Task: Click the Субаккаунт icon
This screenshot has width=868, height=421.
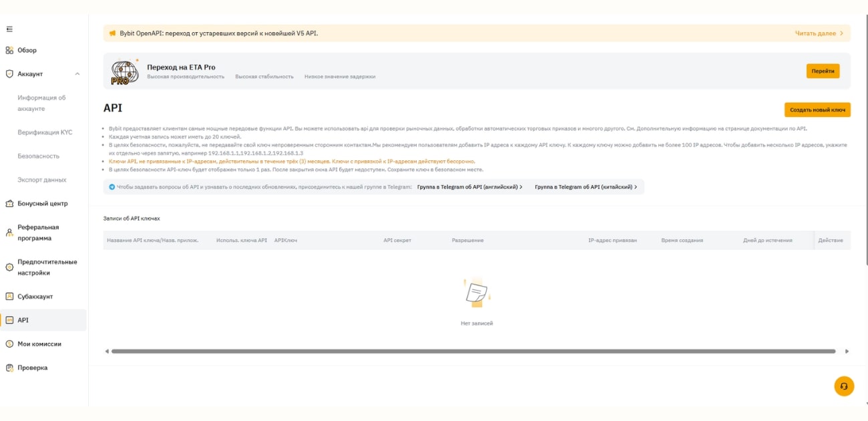Action: coord(9,296)
